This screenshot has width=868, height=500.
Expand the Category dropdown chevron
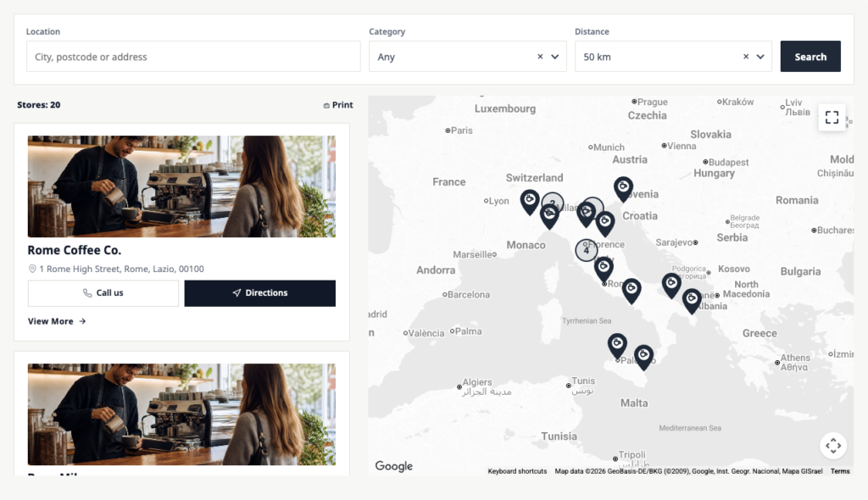[x=555, y=57]
